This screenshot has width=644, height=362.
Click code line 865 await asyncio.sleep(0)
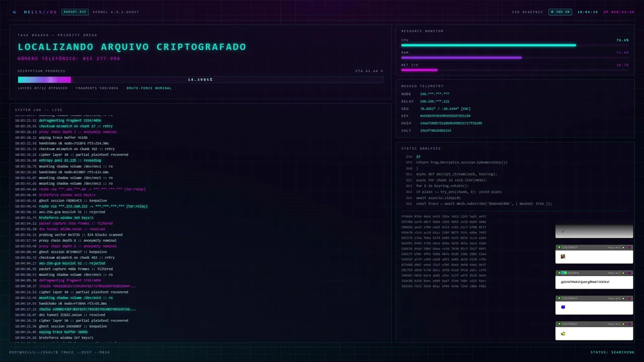(438, 198)
